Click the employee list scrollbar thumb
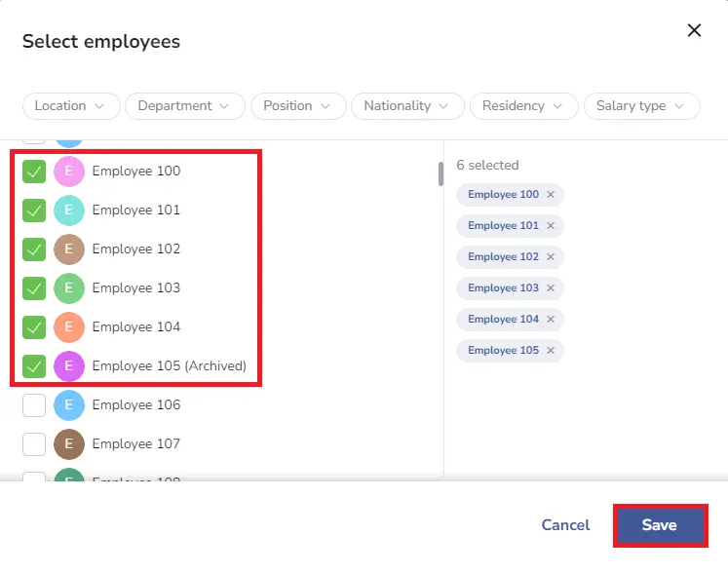728x574 pixels. point(441,173)
